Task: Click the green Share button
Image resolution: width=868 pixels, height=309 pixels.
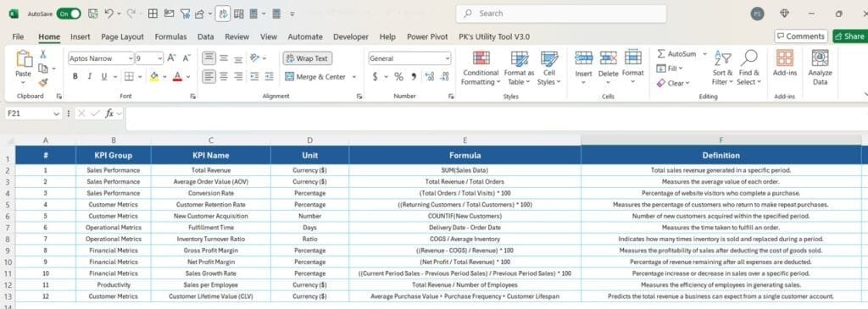Action: 849,36
